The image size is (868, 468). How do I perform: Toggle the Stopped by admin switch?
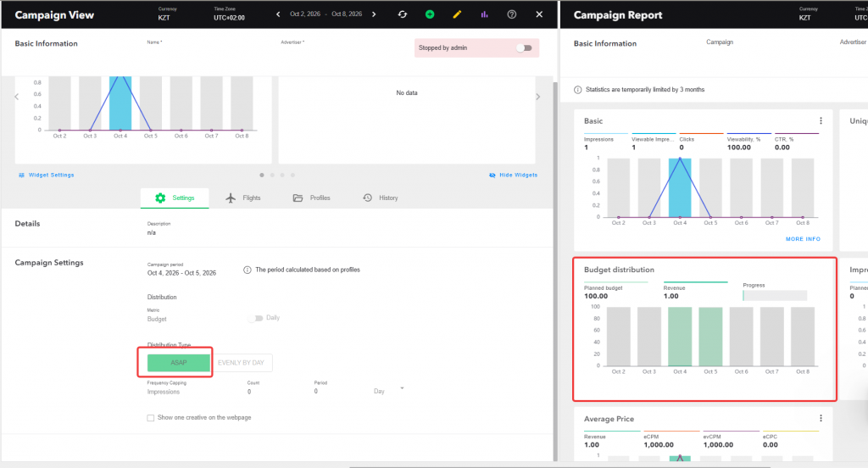(524, 48)
